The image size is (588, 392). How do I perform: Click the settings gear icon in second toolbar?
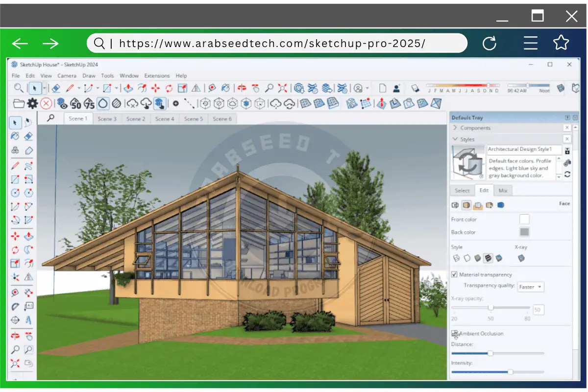click(x=32, y=103)
